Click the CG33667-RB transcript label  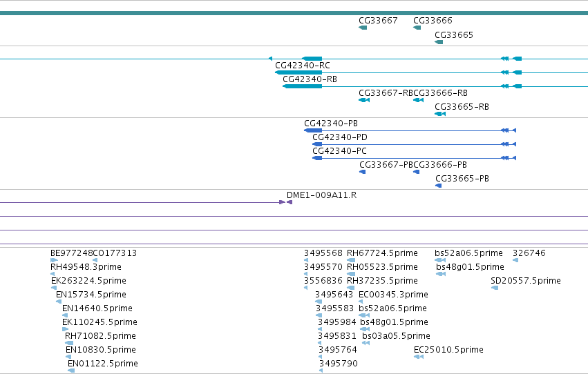click(386, 93)
